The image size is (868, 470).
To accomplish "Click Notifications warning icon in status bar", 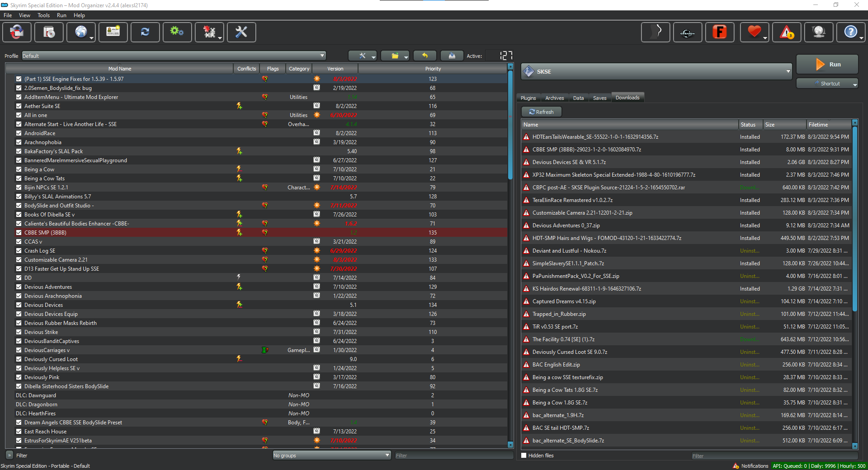I will 736,466.
